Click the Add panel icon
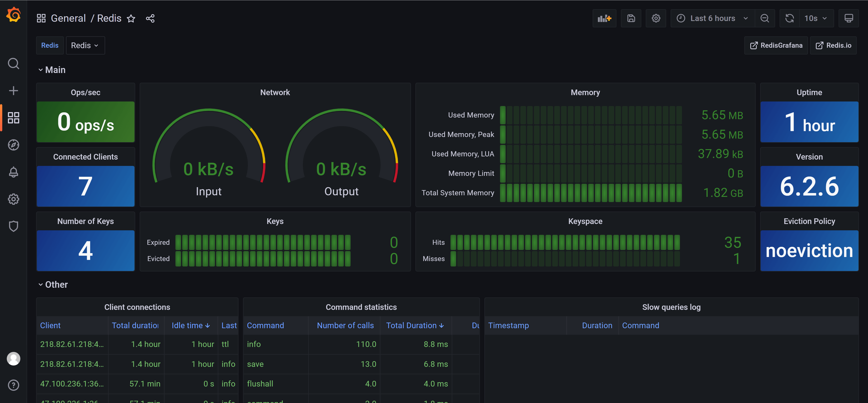This screenshot has height=403, width=868. (x=604, y=18)
